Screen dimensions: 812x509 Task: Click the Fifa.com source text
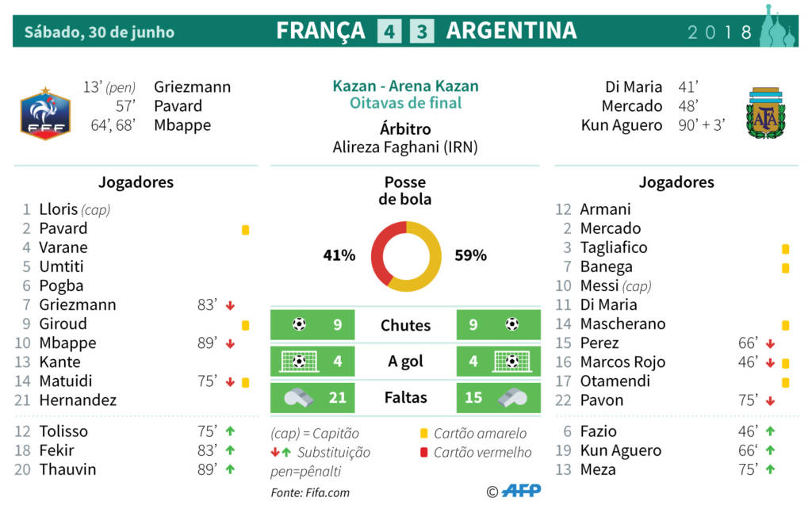[x=310, y=492]
